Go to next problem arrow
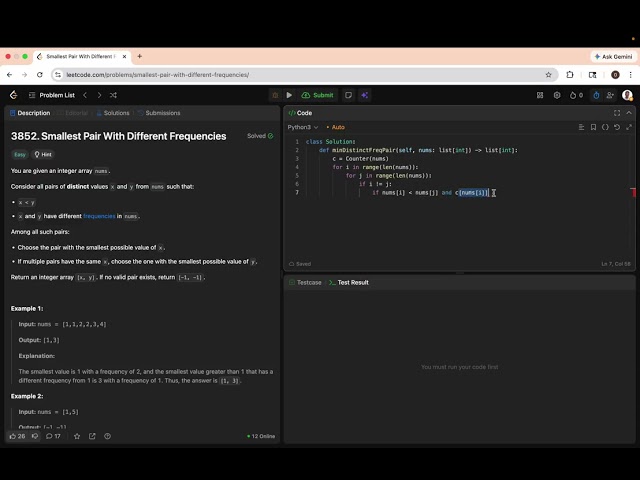 [99, 95]
